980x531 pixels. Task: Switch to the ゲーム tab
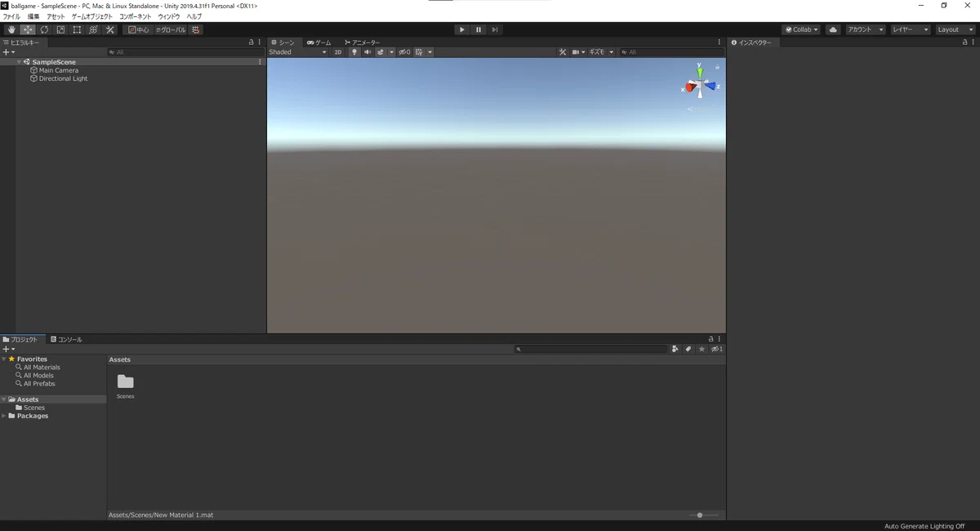pos(319,42)
